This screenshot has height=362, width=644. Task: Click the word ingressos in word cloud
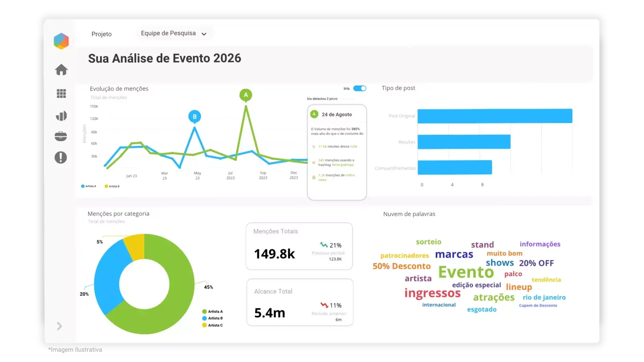(432, 293)
